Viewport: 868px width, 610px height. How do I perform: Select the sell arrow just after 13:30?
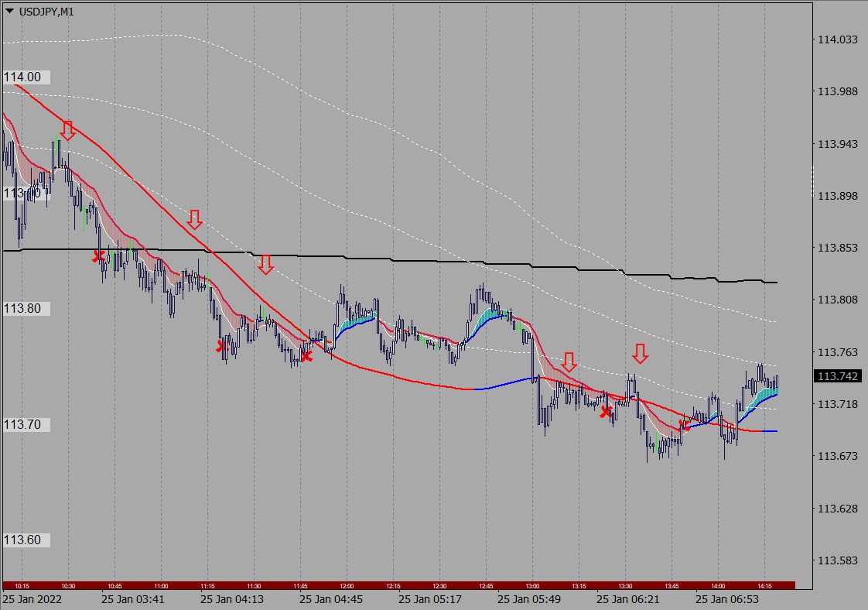coord(641,354)
